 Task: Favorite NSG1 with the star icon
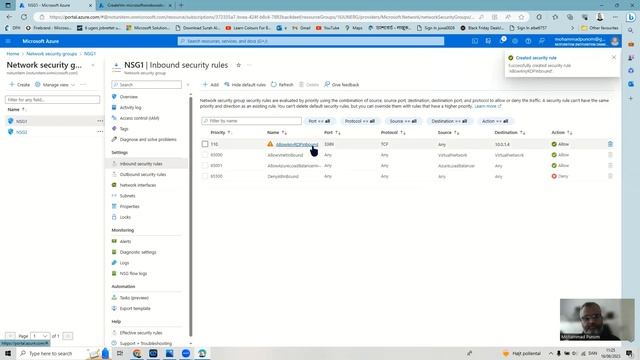click(238, 65)
